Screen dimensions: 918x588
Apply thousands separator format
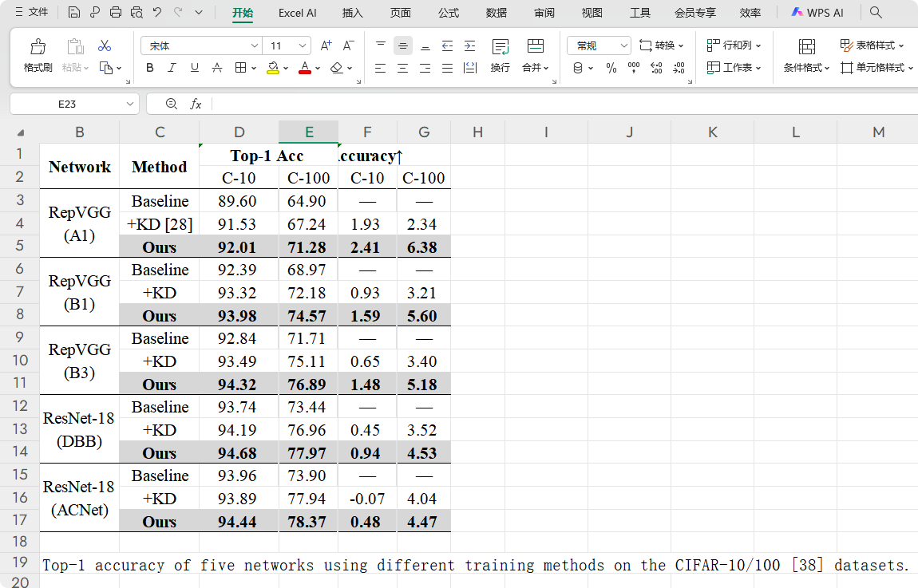pyautogui.click(x=634, y=68)
